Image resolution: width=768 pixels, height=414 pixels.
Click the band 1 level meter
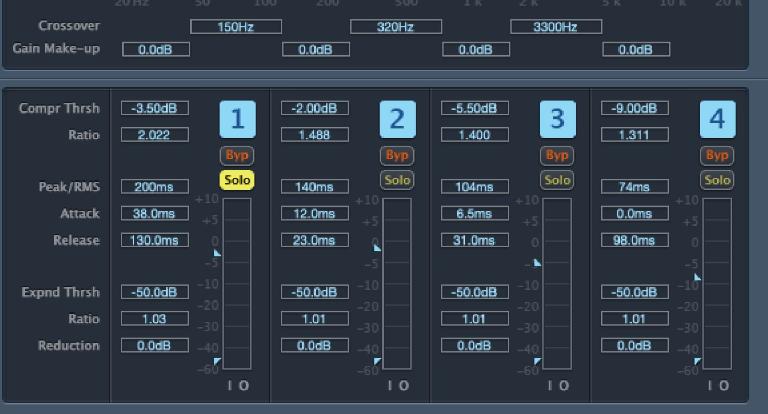tap(237, 284)
